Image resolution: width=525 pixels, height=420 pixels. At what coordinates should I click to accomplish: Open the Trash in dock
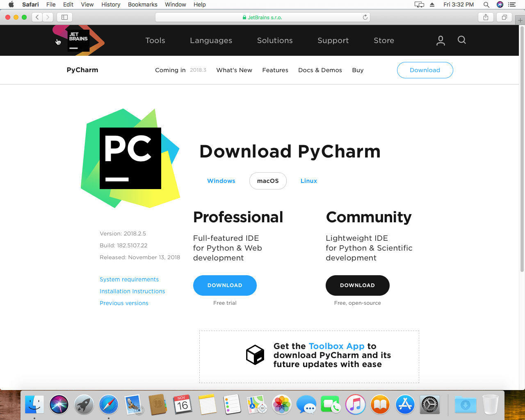(490, 405)
